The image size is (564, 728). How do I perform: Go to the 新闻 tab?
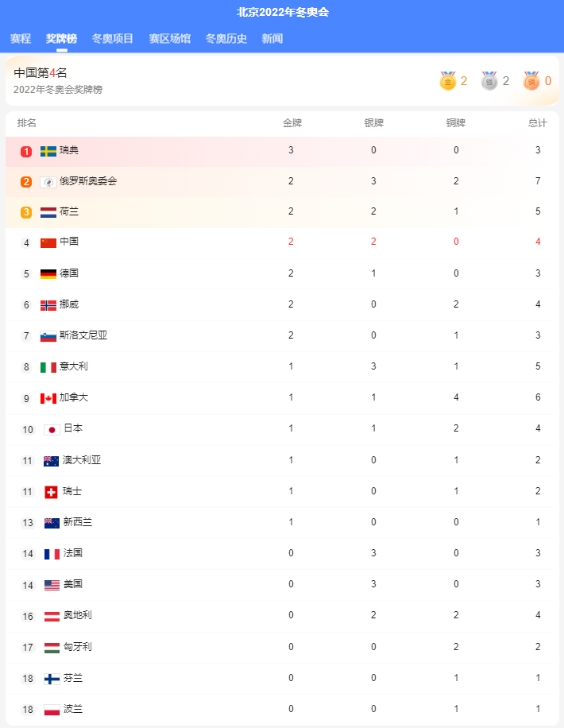tap(272, 38)
